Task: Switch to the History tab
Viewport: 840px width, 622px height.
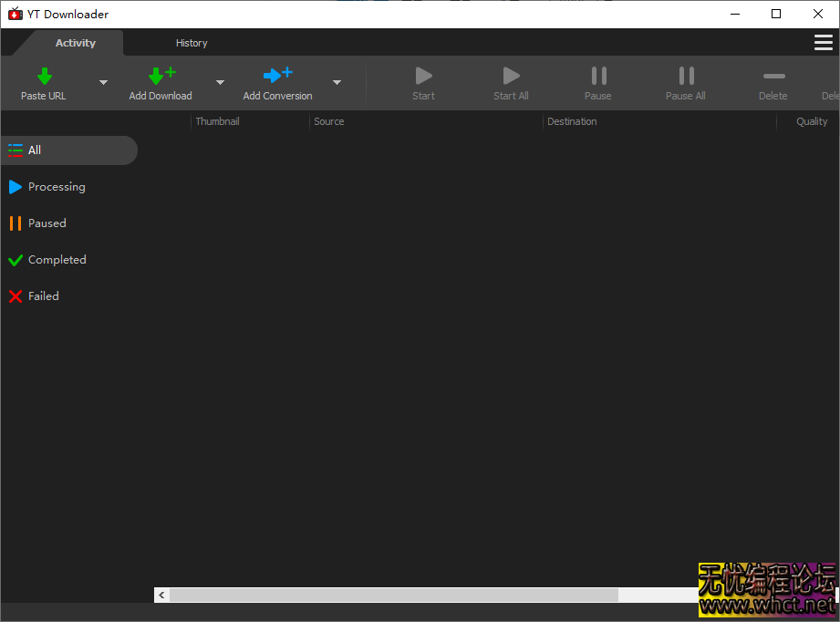Action: click(192, 42)
